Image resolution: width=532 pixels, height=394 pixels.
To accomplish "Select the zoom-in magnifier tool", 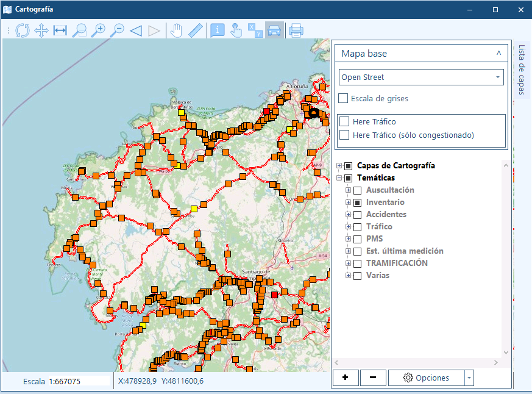I will 98,30.
